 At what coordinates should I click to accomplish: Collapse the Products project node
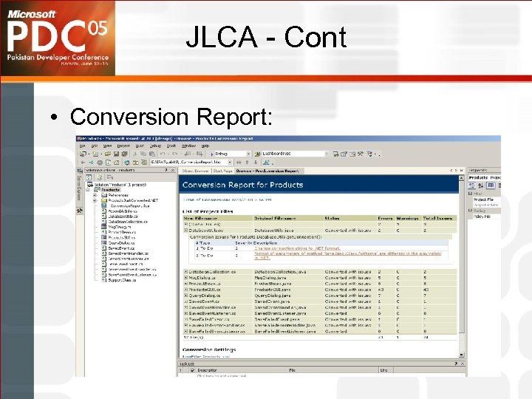tap(89, 190)
